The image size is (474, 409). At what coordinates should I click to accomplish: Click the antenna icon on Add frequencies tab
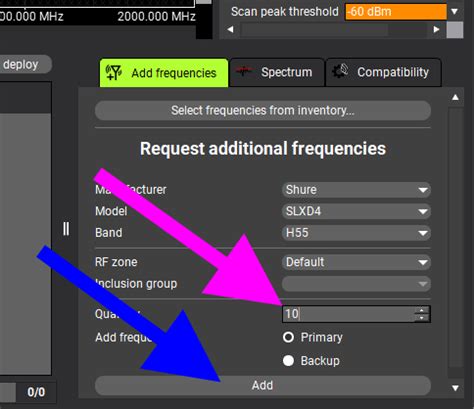[113, 72]
